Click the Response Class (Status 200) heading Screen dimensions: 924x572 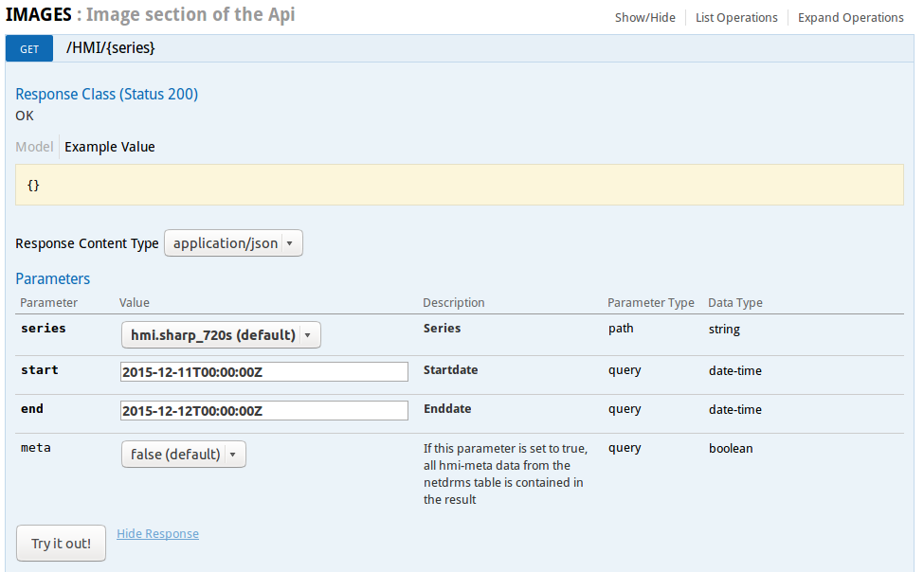pos(106,94)
